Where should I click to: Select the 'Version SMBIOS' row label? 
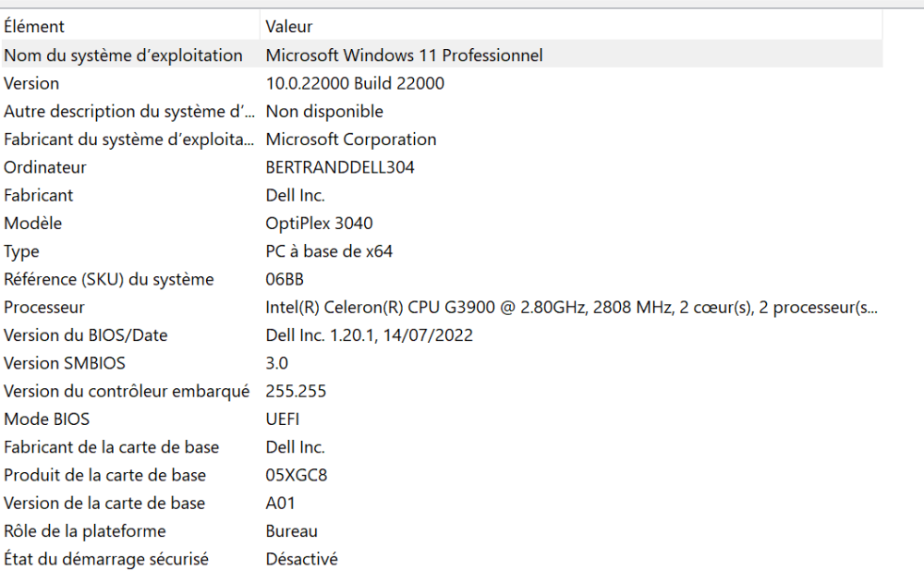pyautogui.click(x=65, y=364)
